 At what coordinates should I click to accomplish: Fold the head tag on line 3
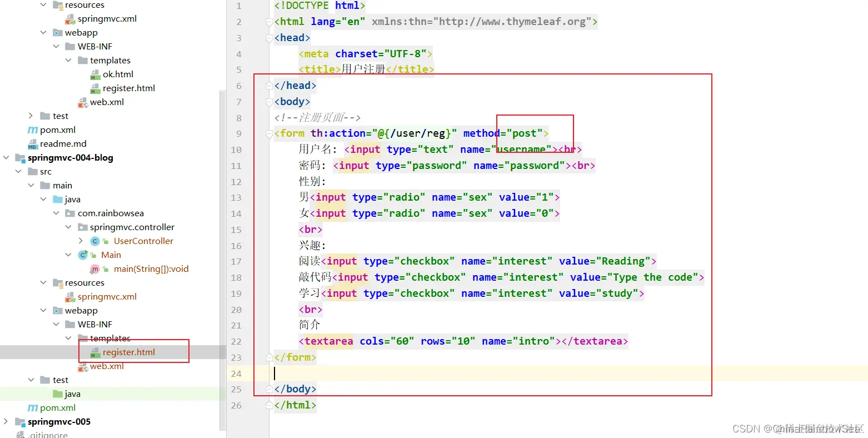coord(270,38)
